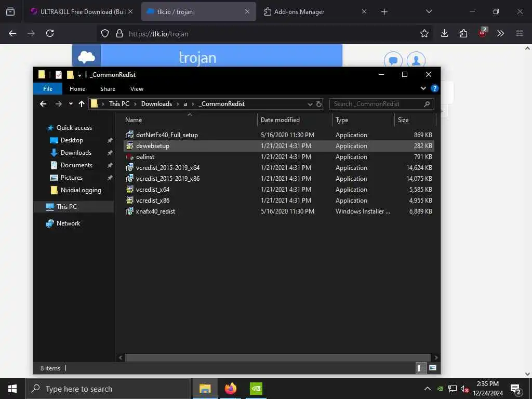Show more Firefox toolbar tools overflow
532x399 pixels.
(500, 33)
